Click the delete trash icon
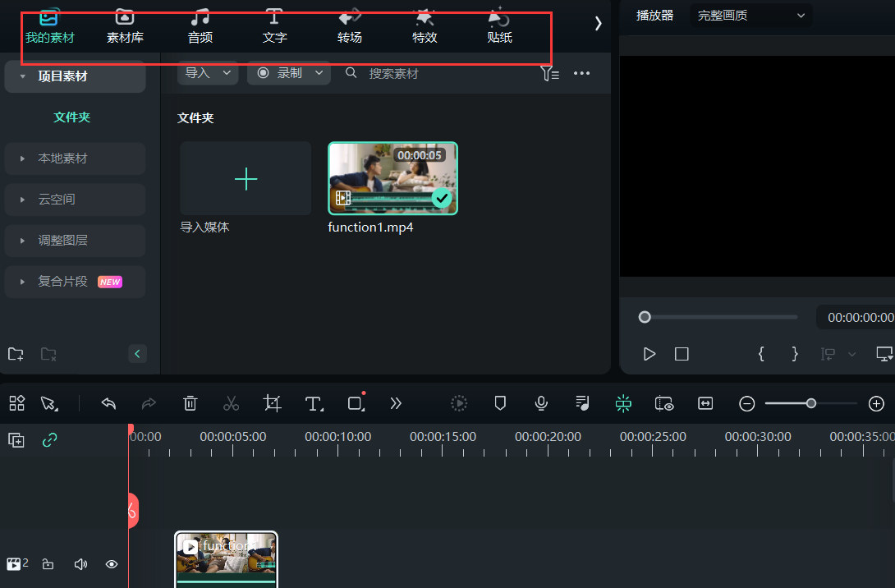 (190, 403)
